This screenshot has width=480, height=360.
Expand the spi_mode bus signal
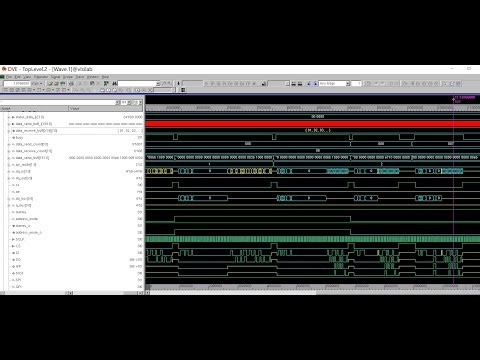pos(9,165)
